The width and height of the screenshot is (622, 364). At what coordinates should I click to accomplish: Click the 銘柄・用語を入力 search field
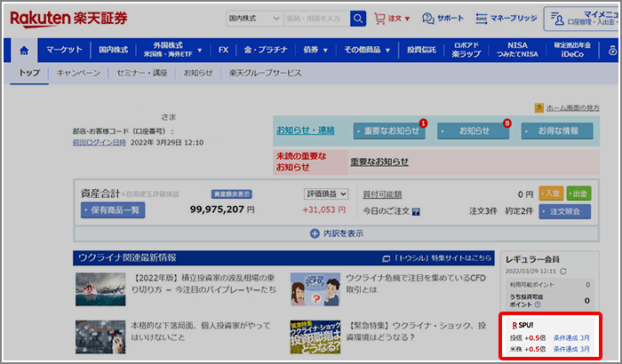point(317,19)
